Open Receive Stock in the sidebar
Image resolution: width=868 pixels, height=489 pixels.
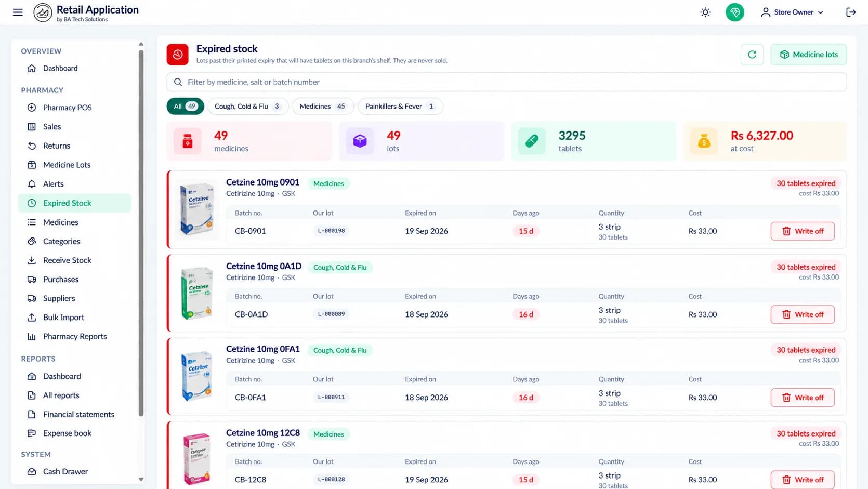pos(74,260)
